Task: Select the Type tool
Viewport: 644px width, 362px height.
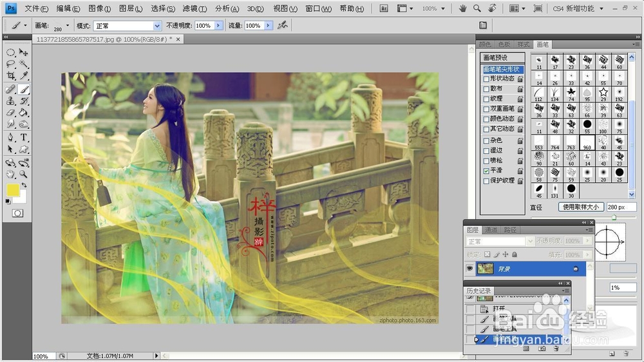Action: click(24, 138)
